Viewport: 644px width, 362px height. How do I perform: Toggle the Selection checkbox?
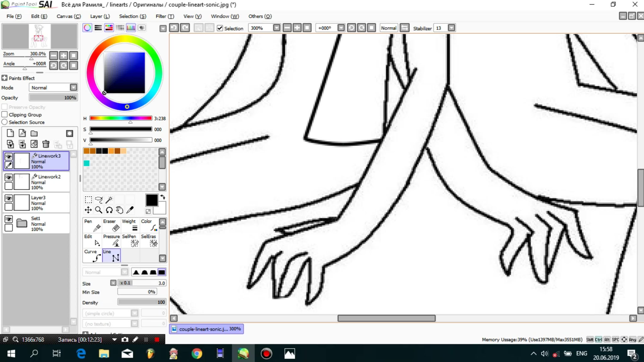220,28
